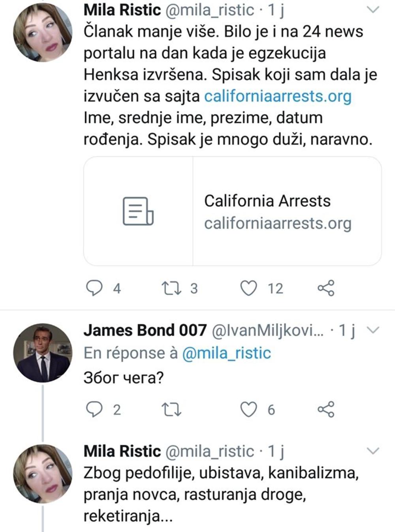This screenshot has width=395, height=532.
Task: Open the James Bond 007 tweet menu
Action: (373, 330)
